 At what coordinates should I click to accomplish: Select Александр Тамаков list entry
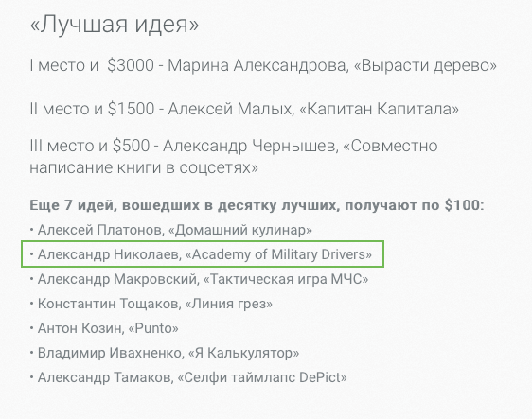[188, 377]
